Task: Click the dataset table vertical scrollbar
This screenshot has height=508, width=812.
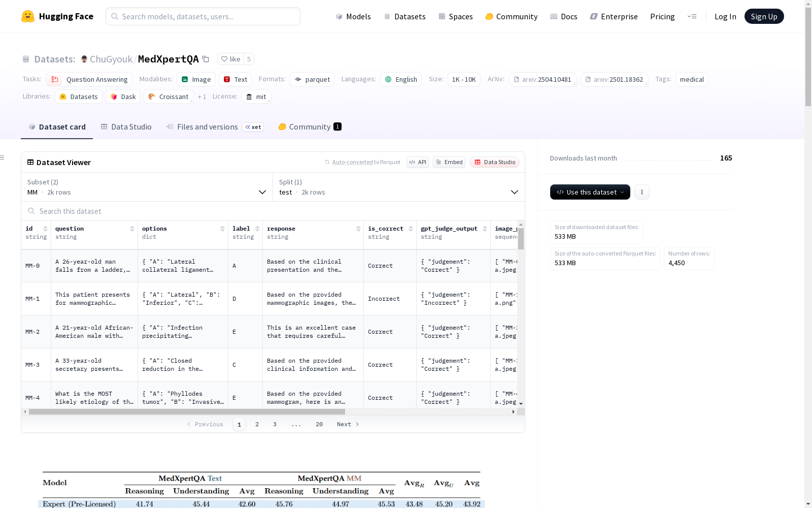Action: [x=521, y=238]
